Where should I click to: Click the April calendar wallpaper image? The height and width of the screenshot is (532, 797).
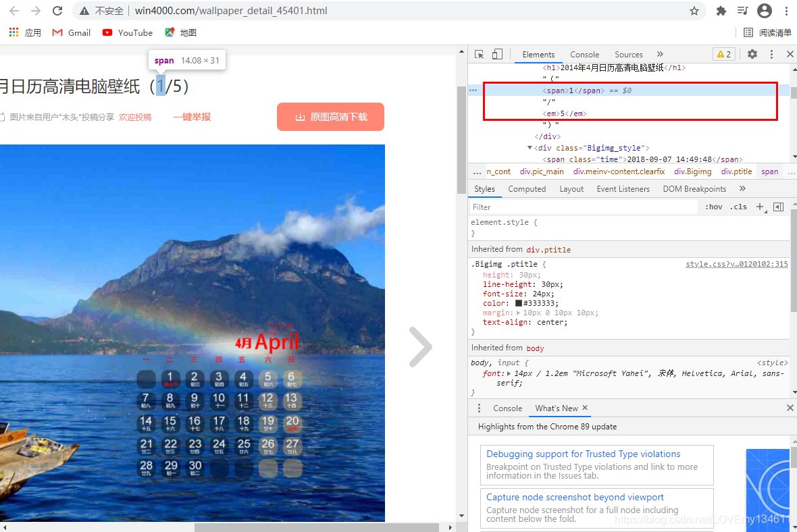click(192, 333)
